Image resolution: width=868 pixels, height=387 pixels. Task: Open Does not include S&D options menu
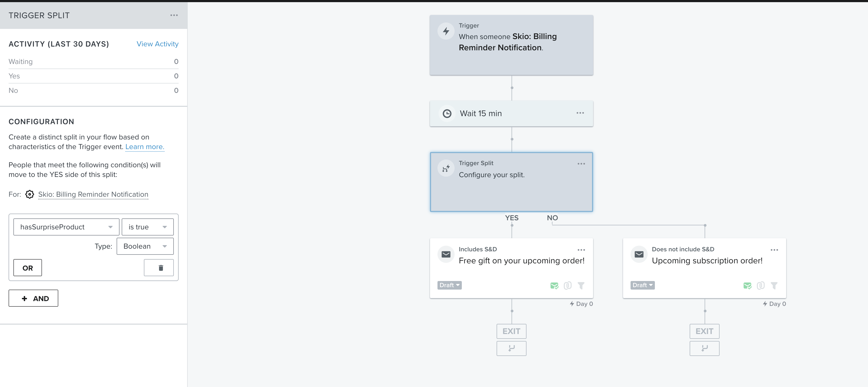click(x=774, y=250)
